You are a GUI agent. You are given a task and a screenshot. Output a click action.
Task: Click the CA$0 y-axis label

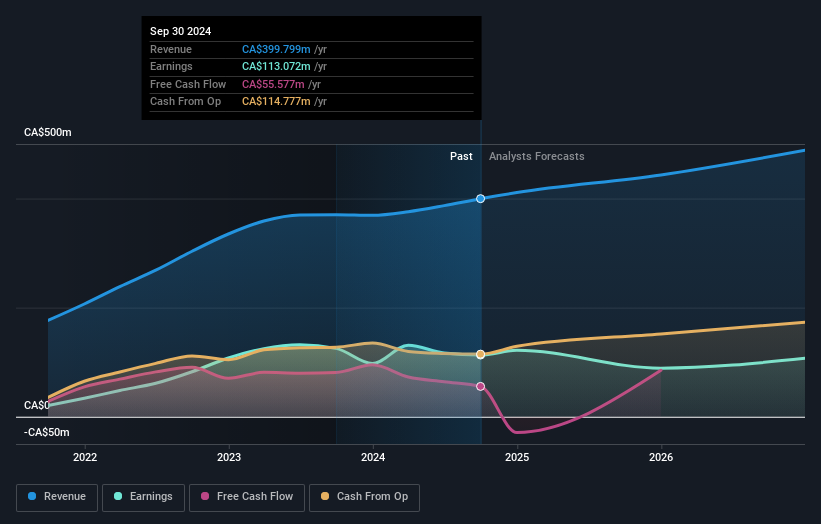click(x=36, y=405)
